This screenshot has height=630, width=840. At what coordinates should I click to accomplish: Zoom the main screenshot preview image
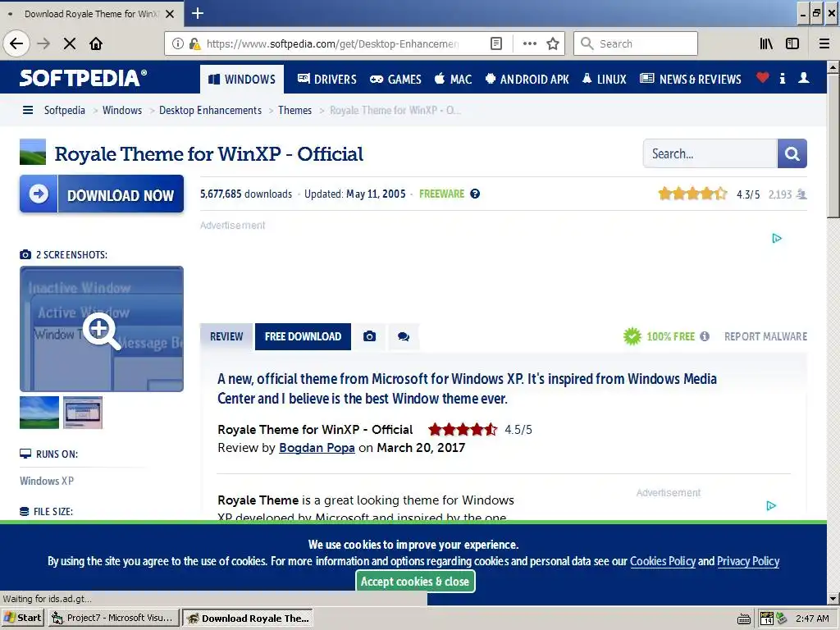(101, 329)
